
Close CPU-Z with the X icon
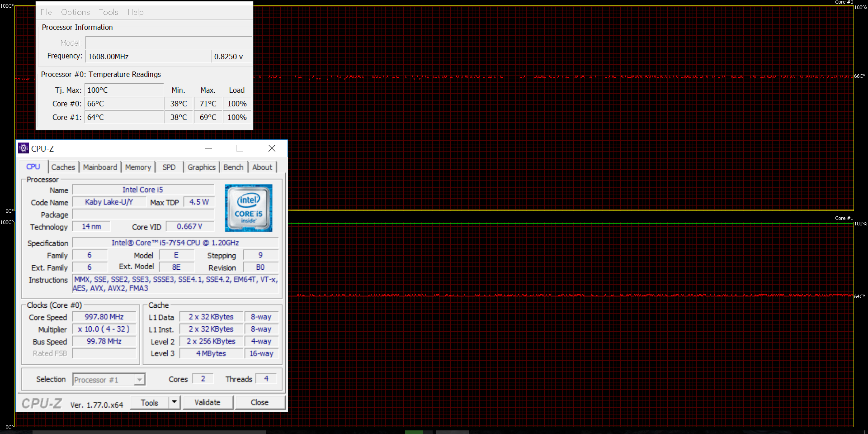point(272,148)
